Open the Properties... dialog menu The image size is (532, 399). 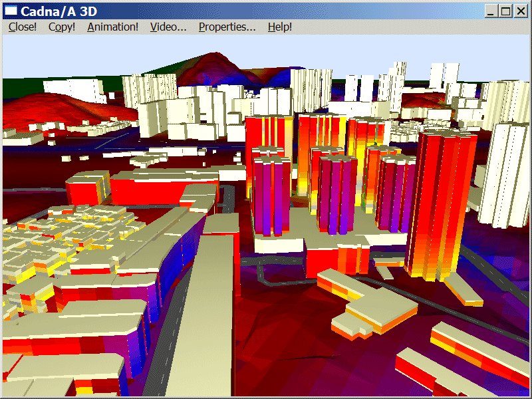pyautogui.click(x=227, y=27)
